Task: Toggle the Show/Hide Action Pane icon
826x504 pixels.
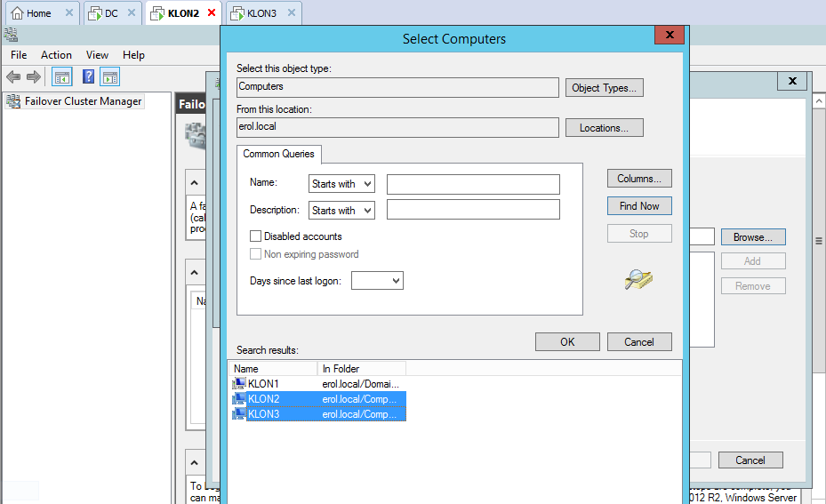Action: 109,77
